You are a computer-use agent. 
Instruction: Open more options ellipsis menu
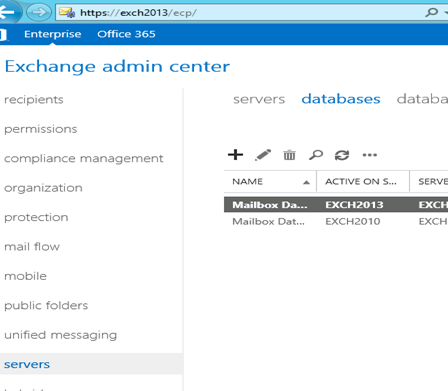click(370, 155)
